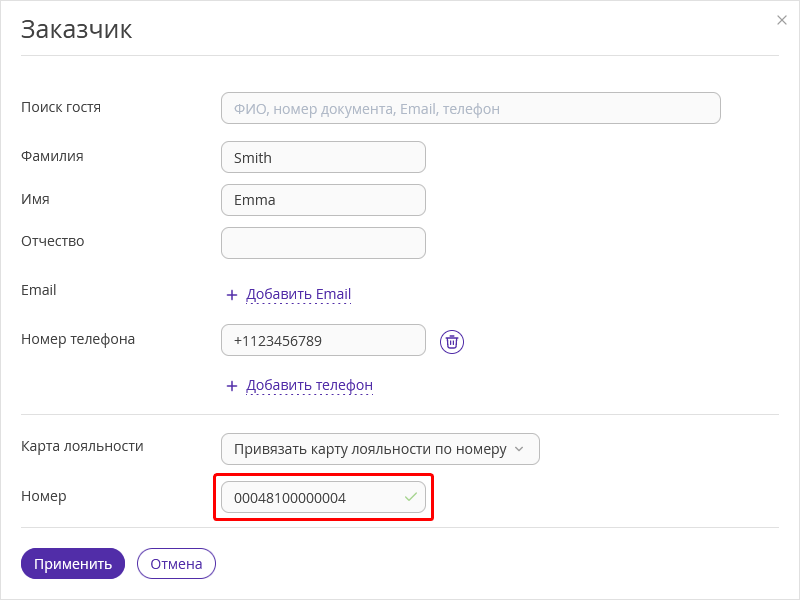
Task: Click the plus icon beside Добавить телефон
Action: coord(232,386)
